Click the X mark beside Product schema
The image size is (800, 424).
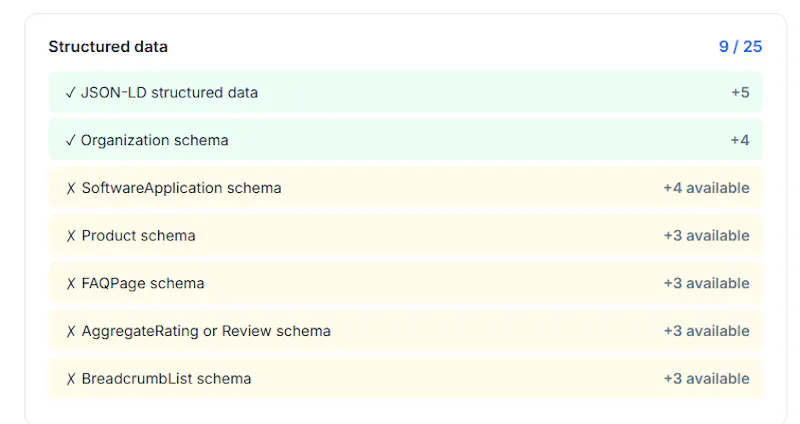pos(71,236)
